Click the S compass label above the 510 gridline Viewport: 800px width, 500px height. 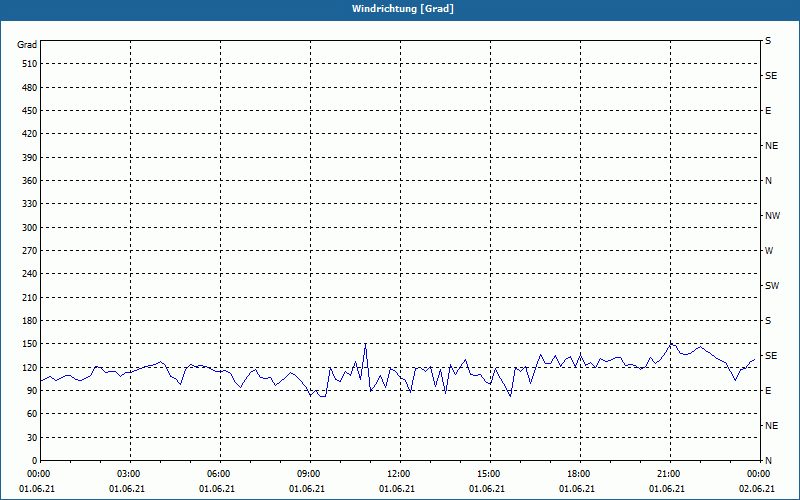click(768, 41)
